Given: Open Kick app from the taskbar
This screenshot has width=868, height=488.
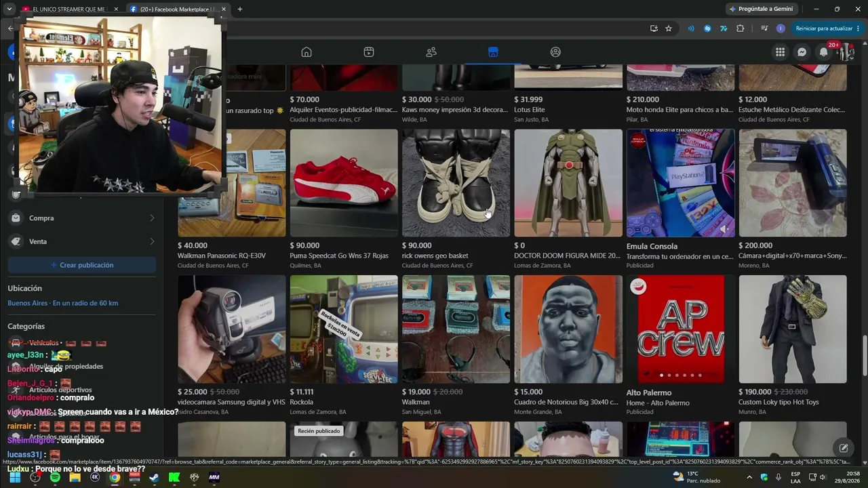Looking at the screenshot, I should [174, 477].
